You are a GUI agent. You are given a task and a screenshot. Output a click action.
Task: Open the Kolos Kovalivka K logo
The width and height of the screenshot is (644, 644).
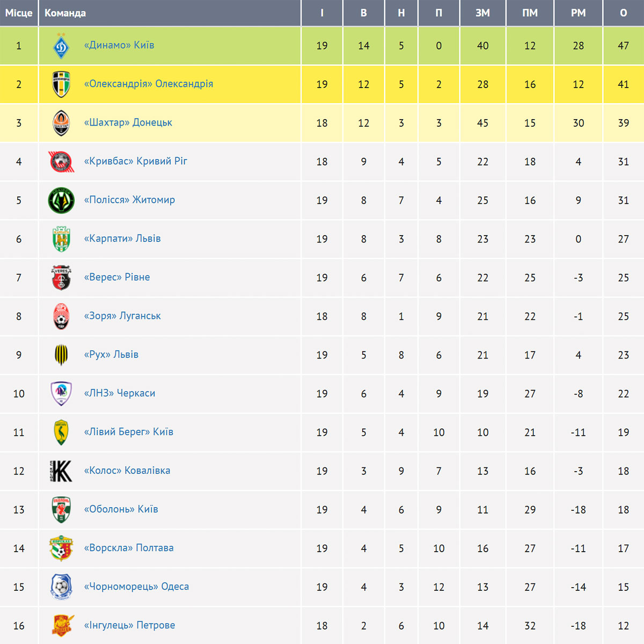click(x=61, y=471)
